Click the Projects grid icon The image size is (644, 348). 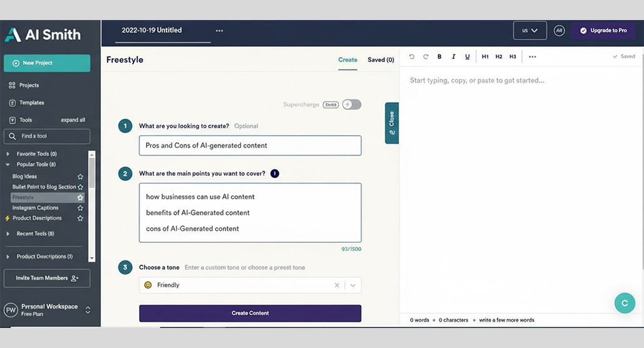12,85
